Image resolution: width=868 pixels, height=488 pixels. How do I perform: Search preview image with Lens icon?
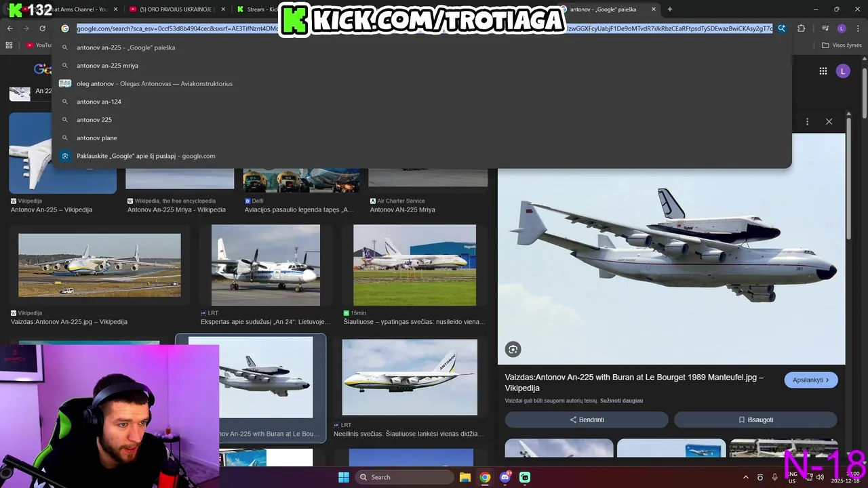coord(513,349)
